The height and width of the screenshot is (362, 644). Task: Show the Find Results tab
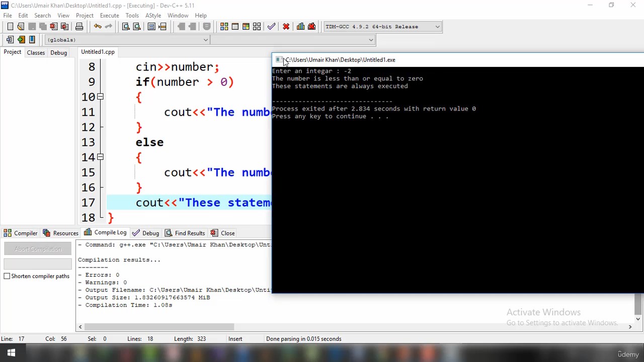[x=185, y=233]
